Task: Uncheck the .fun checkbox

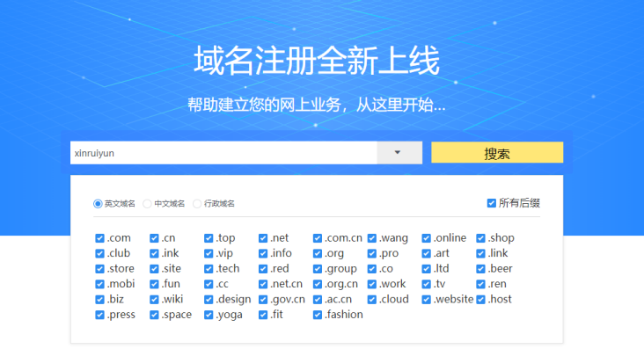Action: [154, 284]
